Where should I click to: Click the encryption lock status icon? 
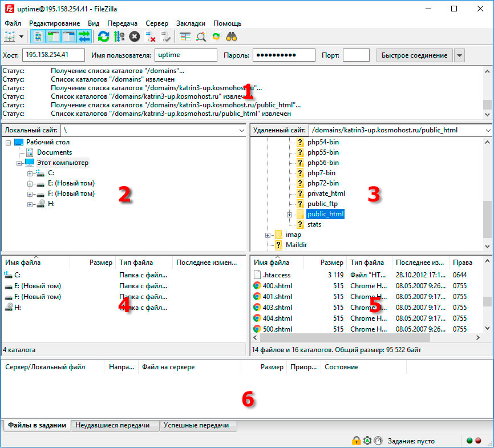pos(356,441)
